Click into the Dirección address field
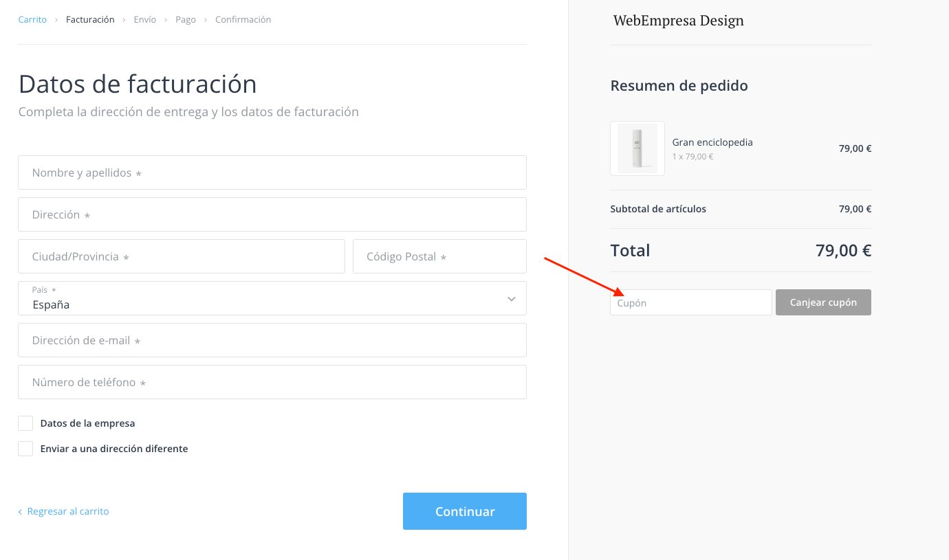 tap(272, 214)
